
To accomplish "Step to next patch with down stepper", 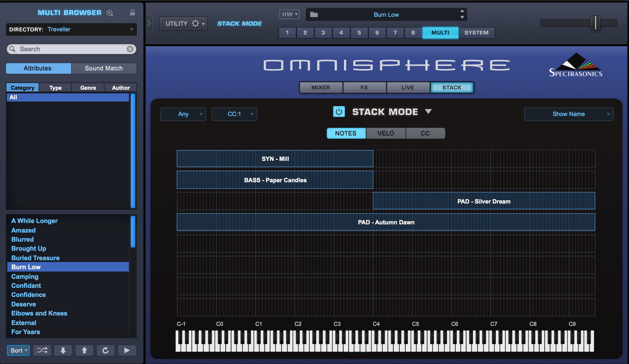I will point(462,17).
